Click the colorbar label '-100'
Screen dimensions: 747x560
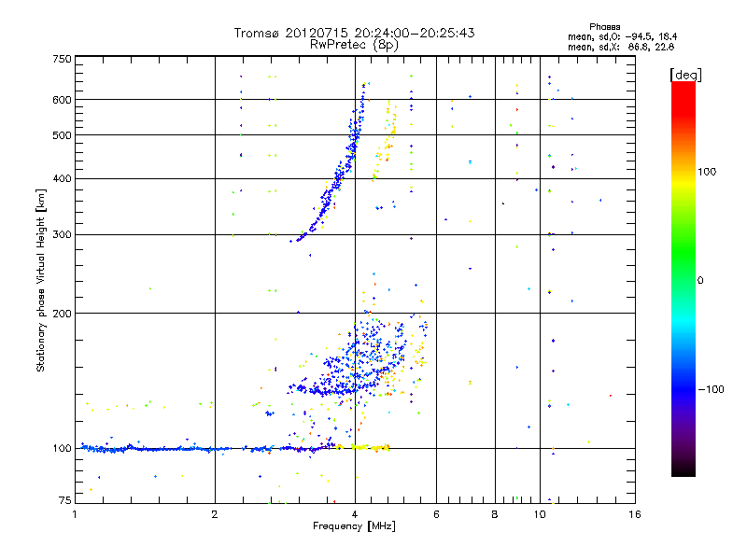click(x=711, y=389)
